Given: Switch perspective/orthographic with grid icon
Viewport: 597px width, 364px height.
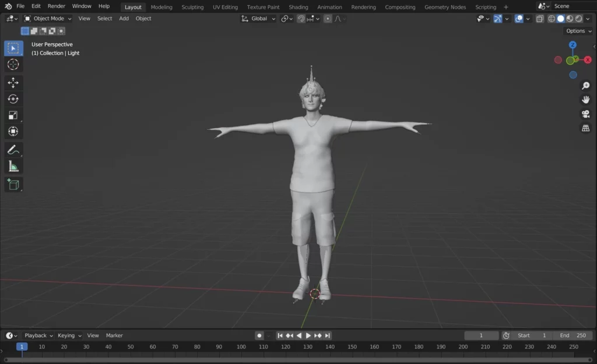Looking at the screenshot, I should click(585, 128).
